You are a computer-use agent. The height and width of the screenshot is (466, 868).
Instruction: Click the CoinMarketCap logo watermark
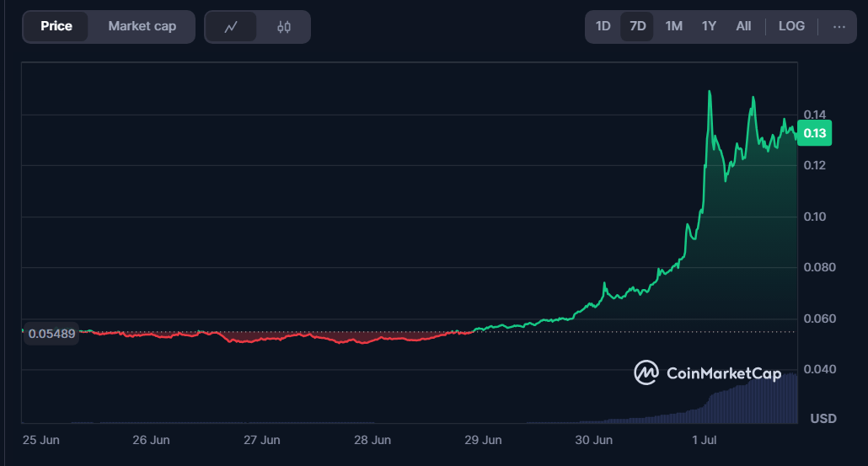coord(708,372)
